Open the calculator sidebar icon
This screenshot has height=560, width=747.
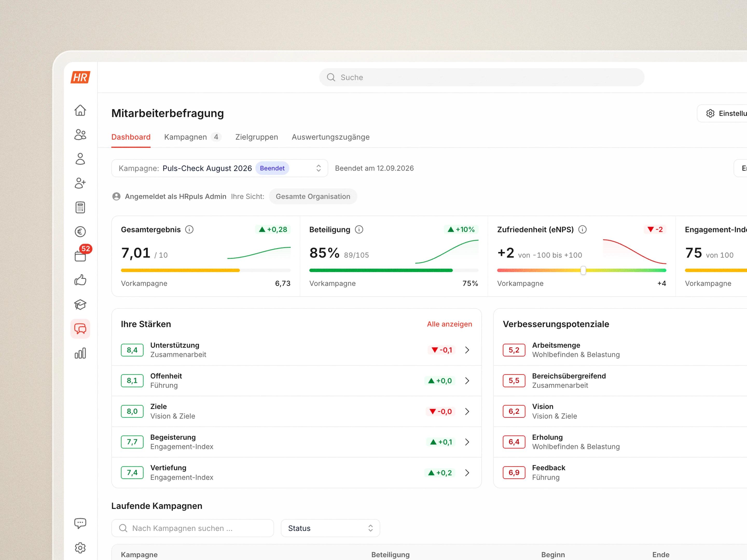tap(80, 208)
